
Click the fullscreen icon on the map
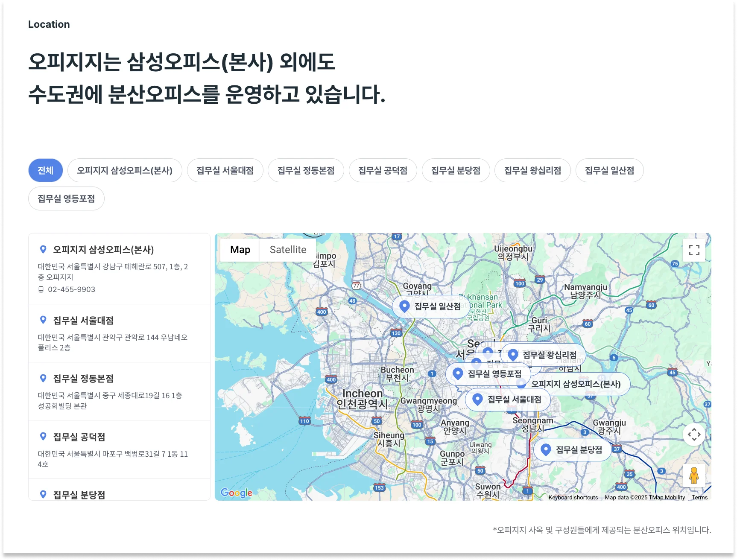pyautogui.click(x=694, y=250)
